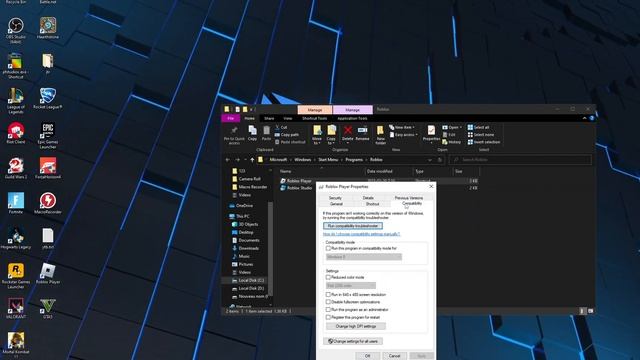The width and height of the screenshot is (640, 360).
Task: Click History in ribbon Open group
Action: pyautogui.click(x=451, y=142)
